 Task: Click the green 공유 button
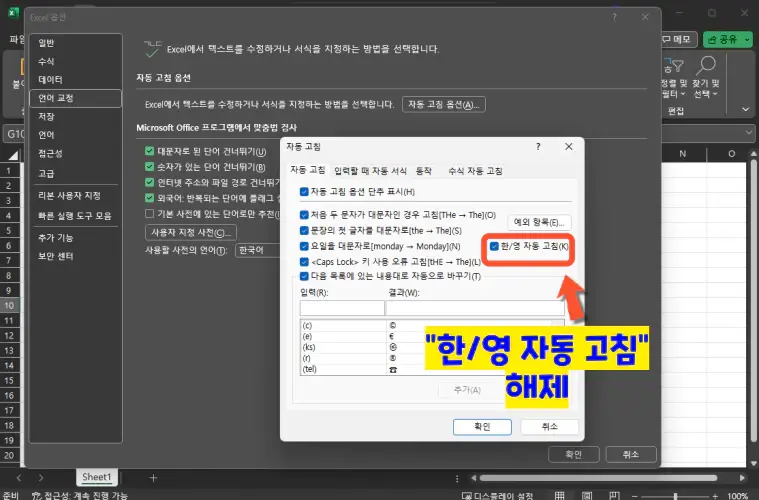pos(728,39)
